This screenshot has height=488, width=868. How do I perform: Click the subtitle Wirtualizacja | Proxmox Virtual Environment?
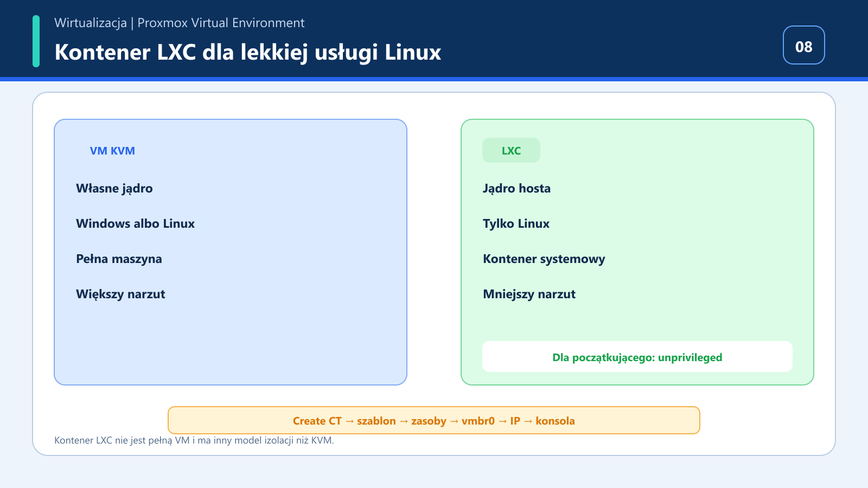tap(180, 23)
